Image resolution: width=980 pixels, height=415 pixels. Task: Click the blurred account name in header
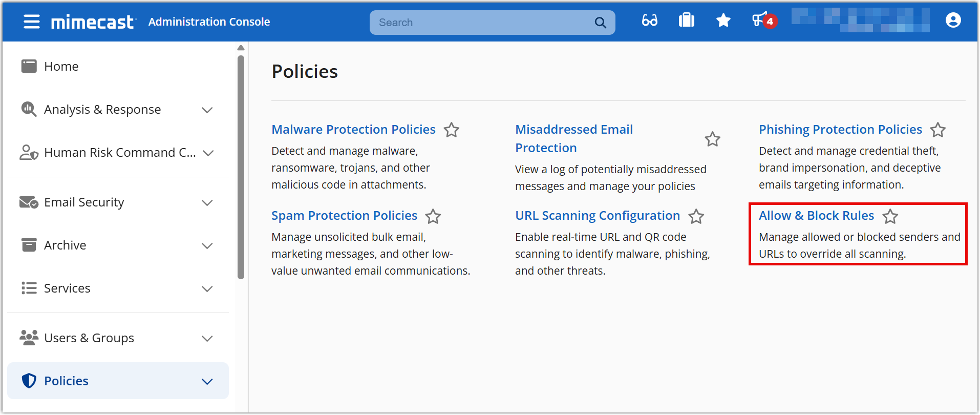860,20
